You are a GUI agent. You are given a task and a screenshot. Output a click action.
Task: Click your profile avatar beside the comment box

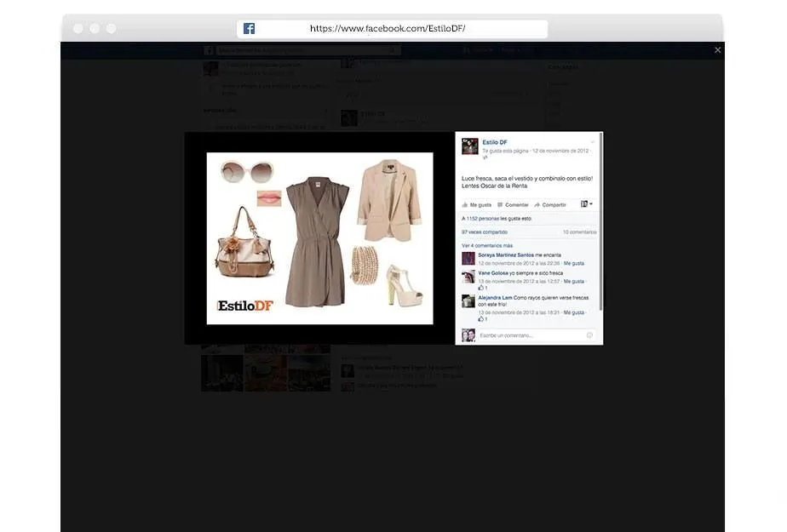[x=468, y=335]
